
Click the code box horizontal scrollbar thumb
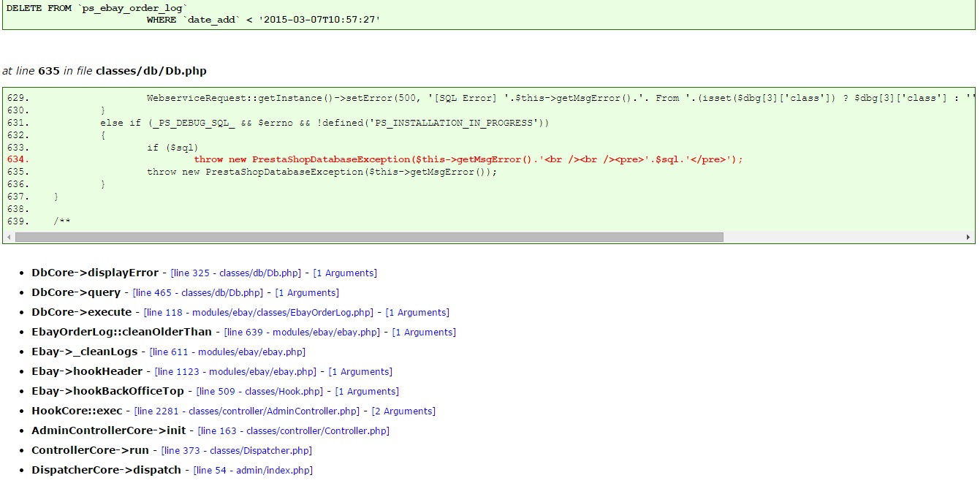369,238
